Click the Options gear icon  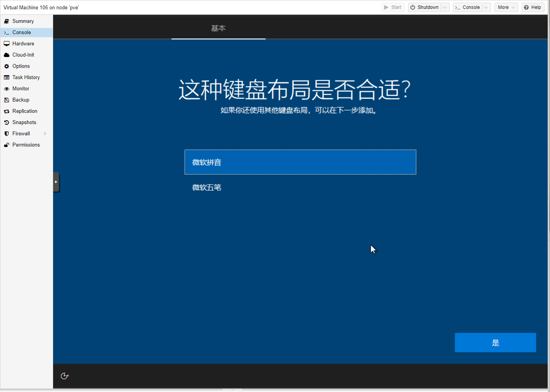click(x=7, y=66)
